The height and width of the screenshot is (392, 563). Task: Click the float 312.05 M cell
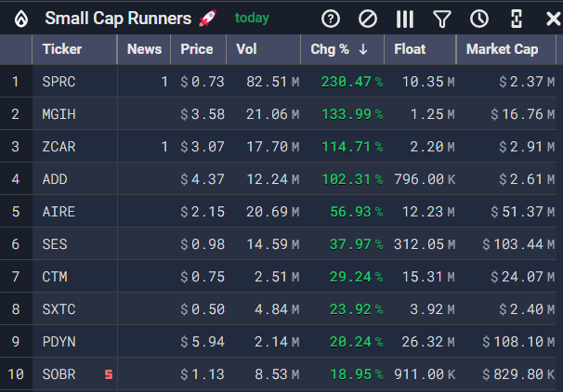pyautogui.click(x=425, y=244)
